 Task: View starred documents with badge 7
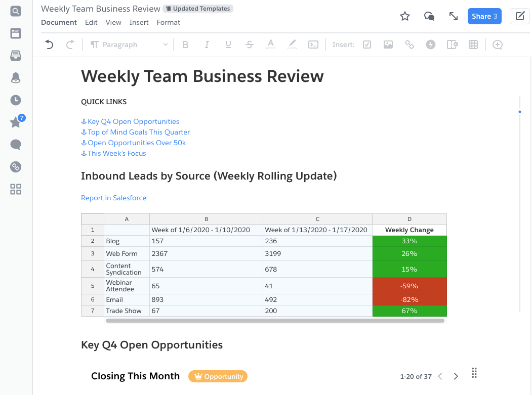pyautogui.click(x=15, y=122)
